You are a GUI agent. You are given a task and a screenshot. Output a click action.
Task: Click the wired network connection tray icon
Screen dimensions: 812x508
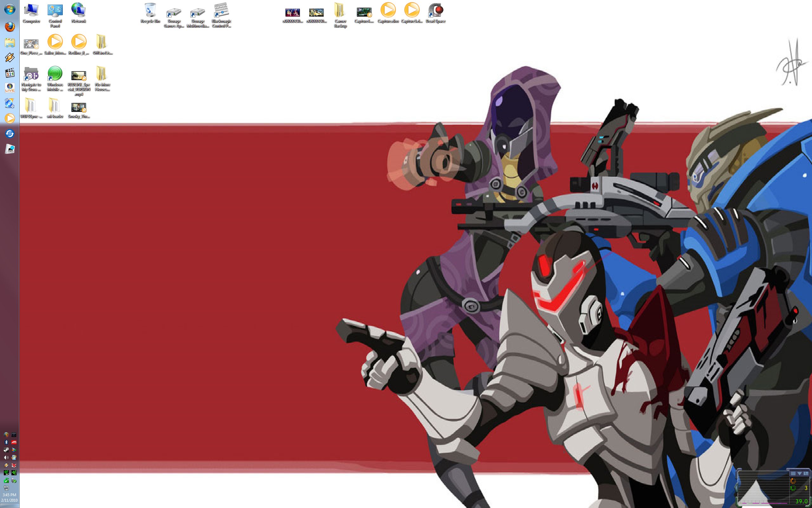(x=6, y=488)
